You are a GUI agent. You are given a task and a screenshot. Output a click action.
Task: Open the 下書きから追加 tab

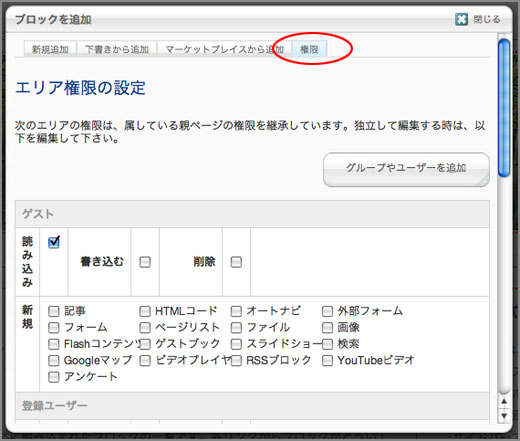tap(117, 49)
